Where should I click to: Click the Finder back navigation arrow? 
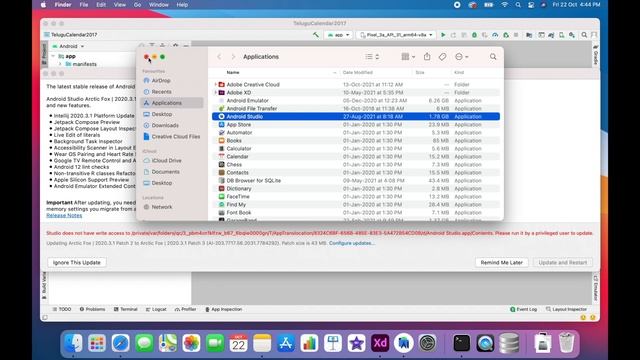(x=219, y=57)
